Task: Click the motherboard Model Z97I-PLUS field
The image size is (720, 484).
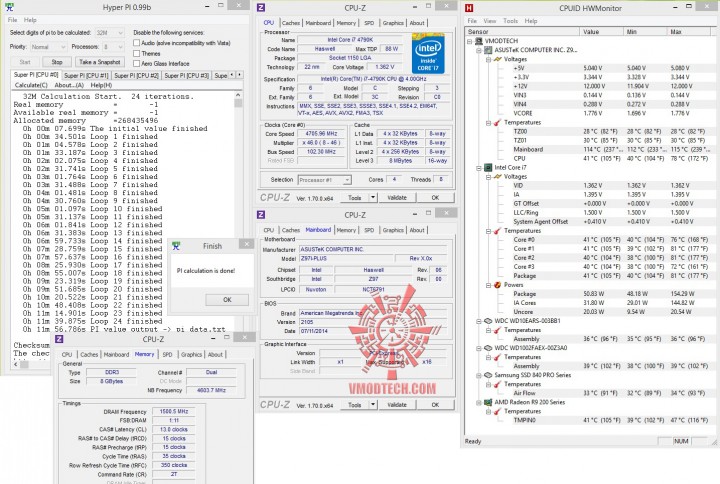Action: pos(346,259)
